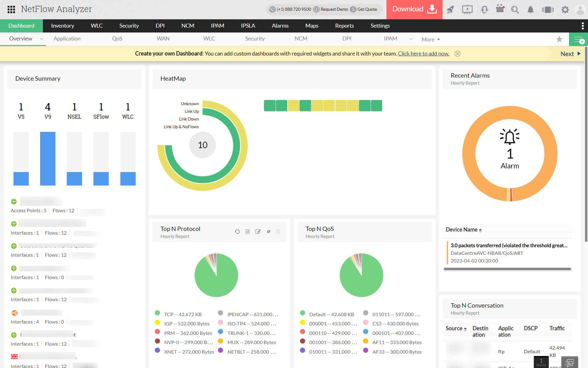Expand the Overview tab chevron

pos(42,39)
